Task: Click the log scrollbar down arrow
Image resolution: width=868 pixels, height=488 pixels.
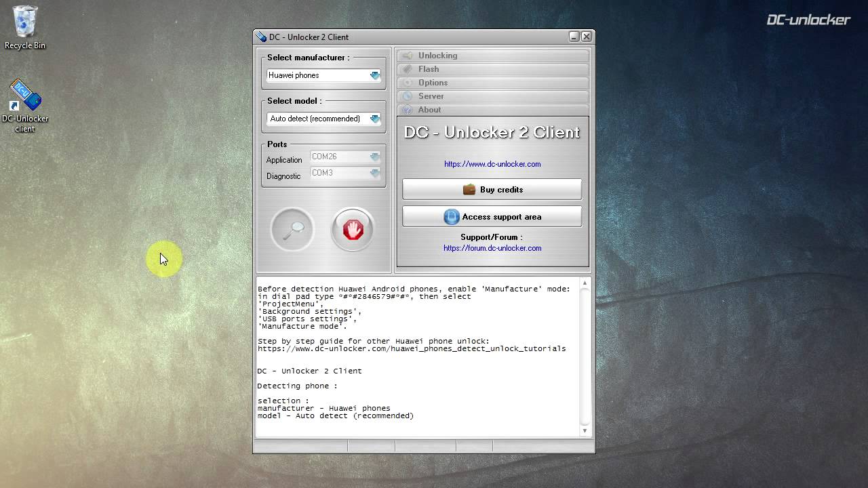Action: point(585,431)
